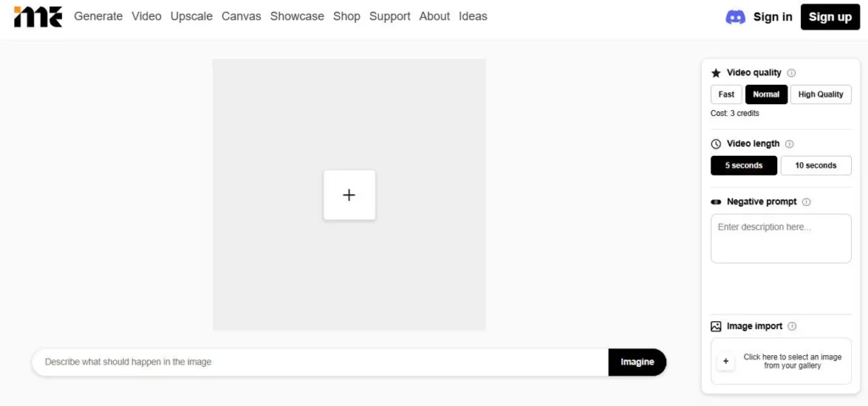Viewport: 868px width, 406px height.
Task: Click the Image import info icon
Action: [x=792, y=326]
